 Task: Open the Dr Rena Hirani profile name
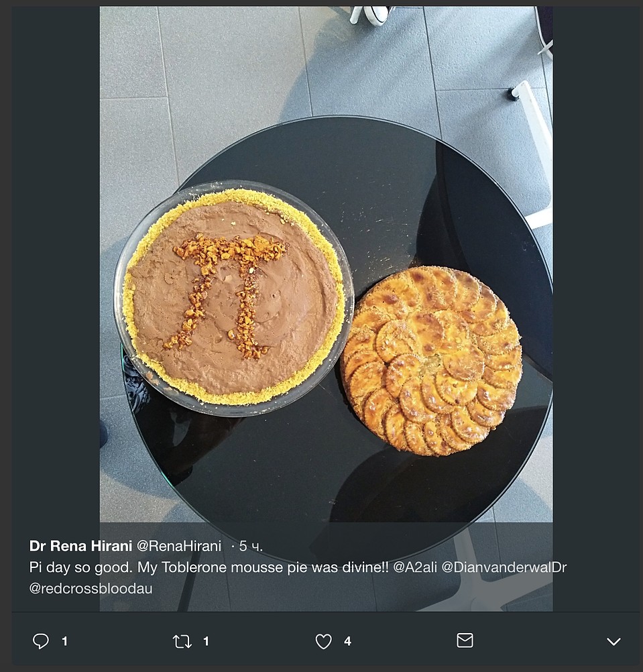click(x=80, y=546)
